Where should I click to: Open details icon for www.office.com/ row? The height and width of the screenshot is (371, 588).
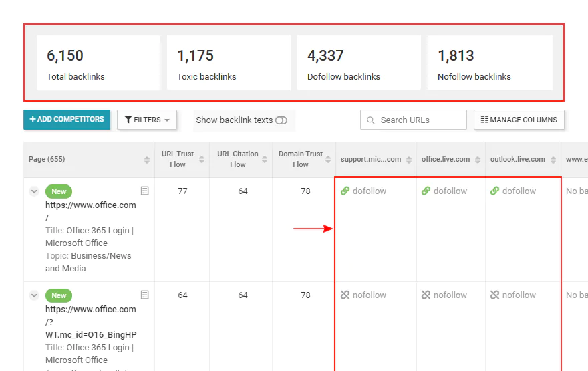tap(145, 191)
